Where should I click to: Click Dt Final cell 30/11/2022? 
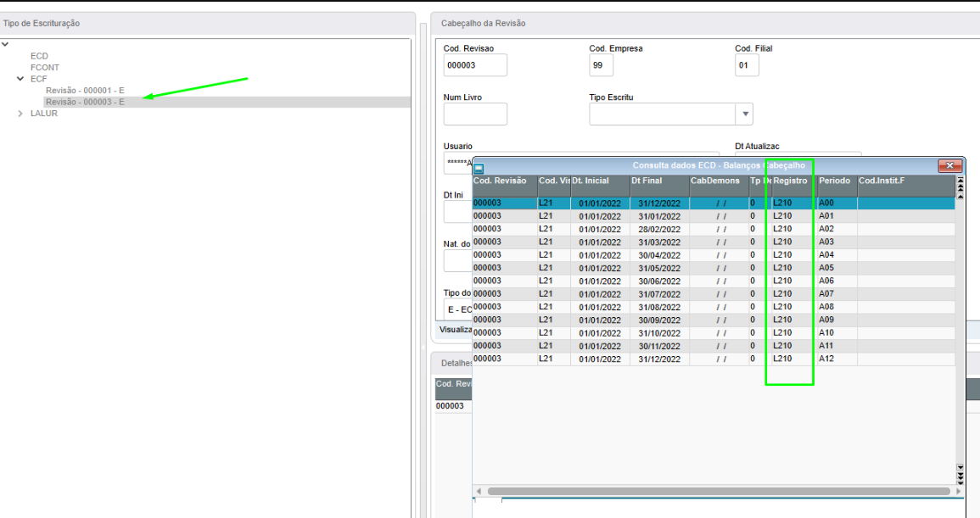(x=659, y=346)
